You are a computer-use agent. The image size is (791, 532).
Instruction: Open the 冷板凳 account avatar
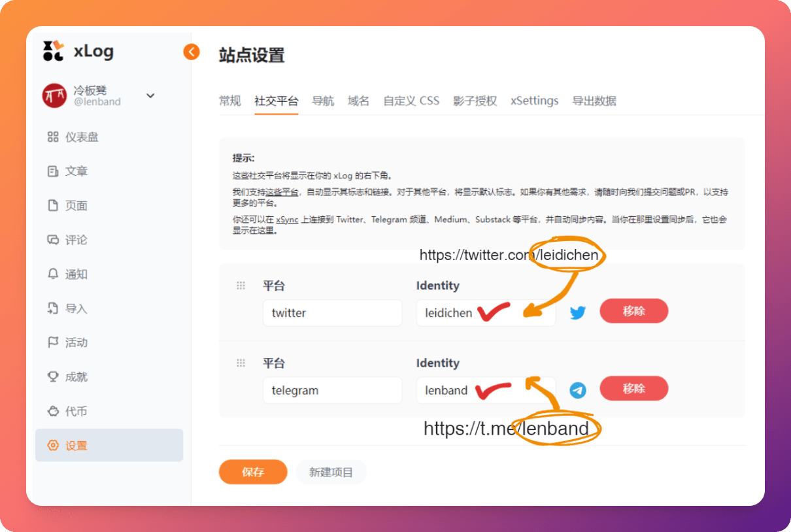coord(54,95)
